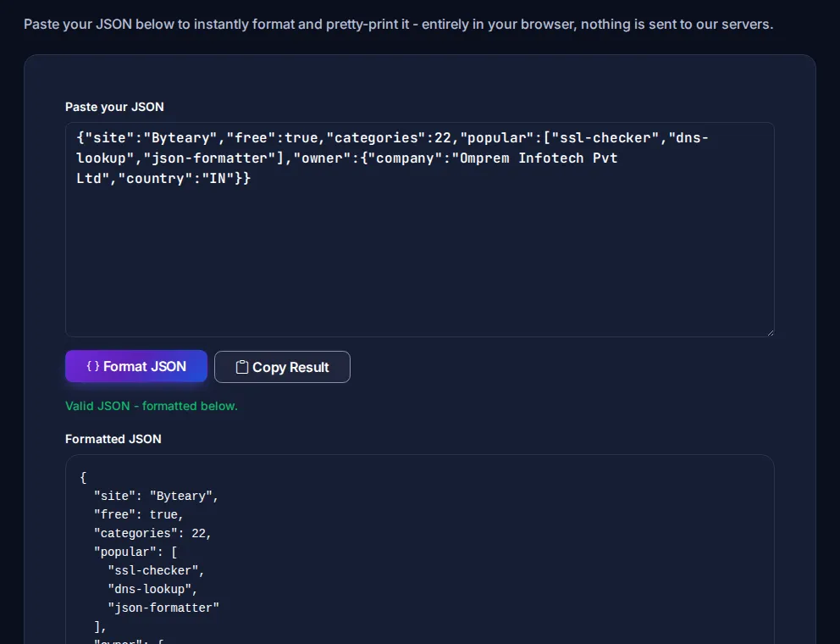
Task: Click the "free": true output line
Action: 139,514
